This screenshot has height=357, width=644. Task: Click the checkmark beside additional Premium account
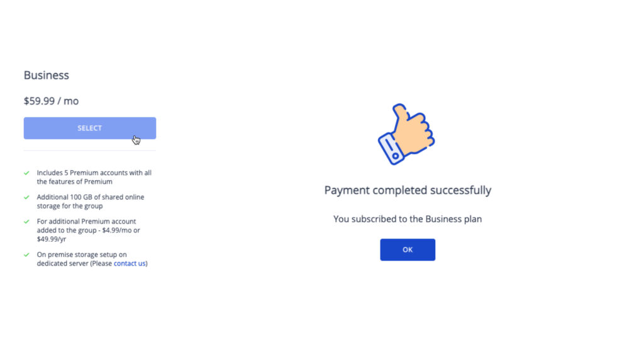(x=26, y=222)
